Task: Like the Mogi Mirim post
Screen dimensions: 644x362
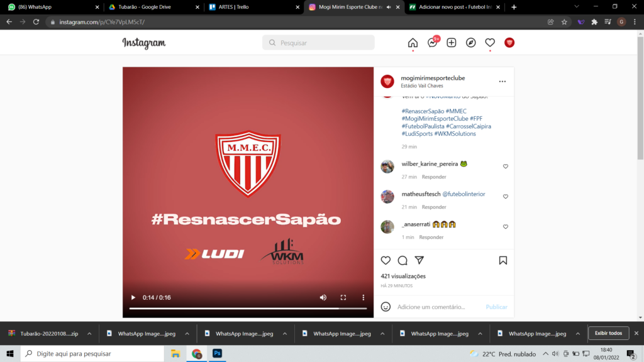Action: click(x=386, y=260)
